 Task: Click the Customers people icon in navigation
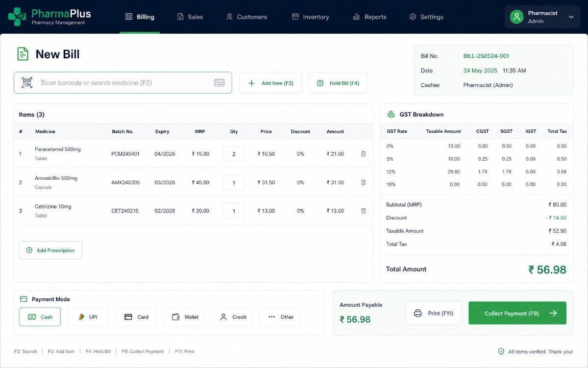pyautogui.click(x=229, y=17)
